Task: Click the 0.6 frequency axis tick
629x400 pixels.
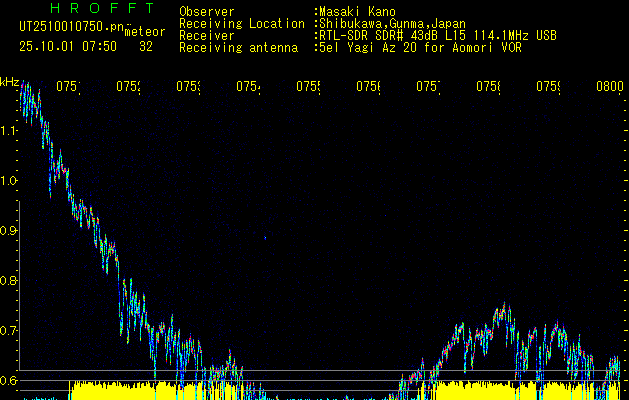Action: coord(9,380)
